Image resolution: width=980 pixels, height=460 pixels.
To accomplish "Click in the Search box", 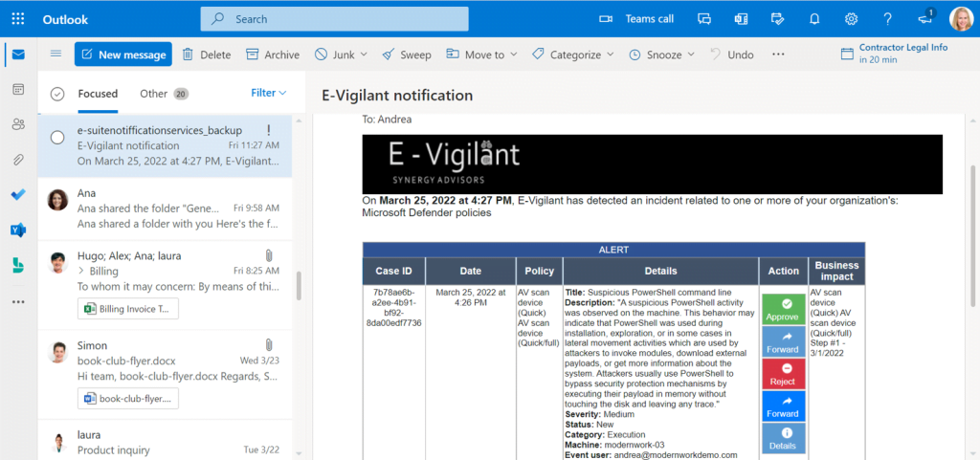I will coord(334,19).
